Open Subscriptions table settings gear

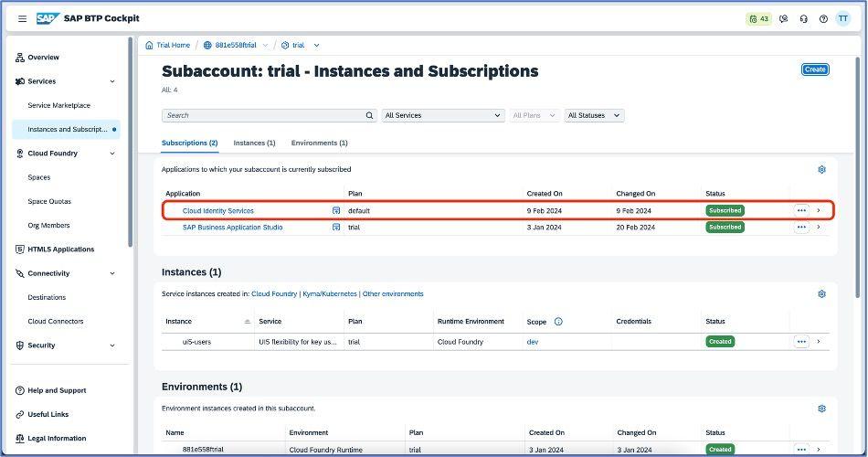(x=822, y=169)
